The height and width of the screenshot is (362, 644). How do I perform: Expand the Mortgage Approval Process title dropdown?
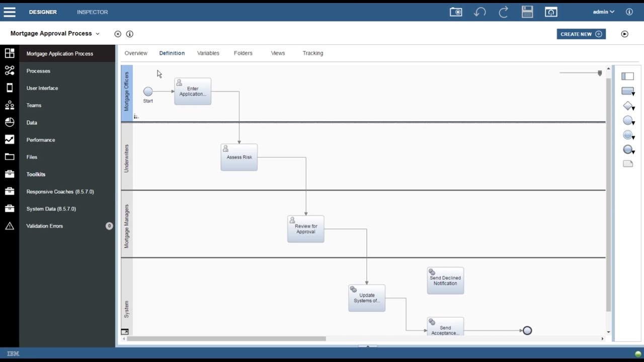click(x=98, y=34)
